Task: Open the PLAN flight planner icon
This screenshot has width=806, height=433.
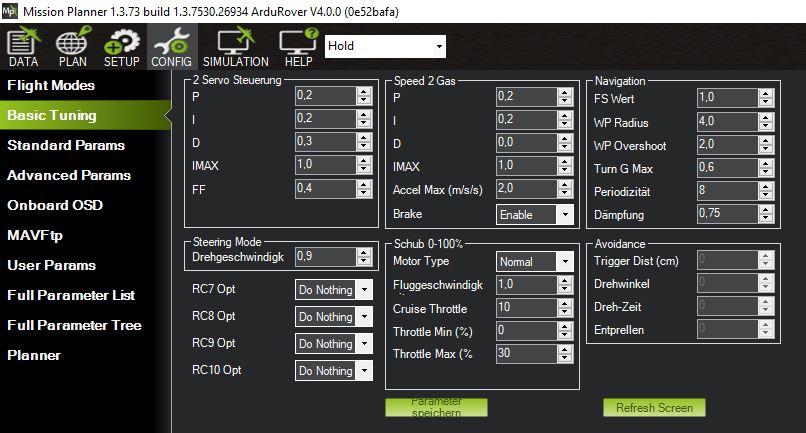Action: (72, 47)
